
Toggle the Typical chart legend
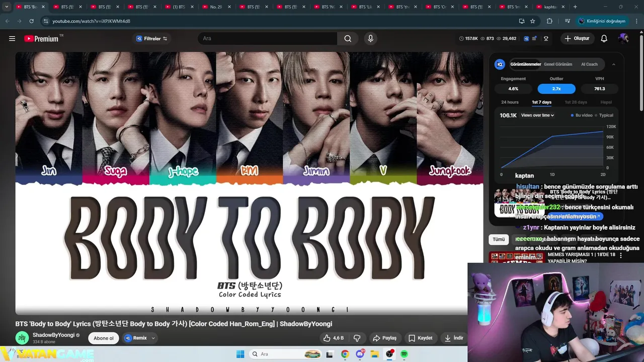pos(604,115)
